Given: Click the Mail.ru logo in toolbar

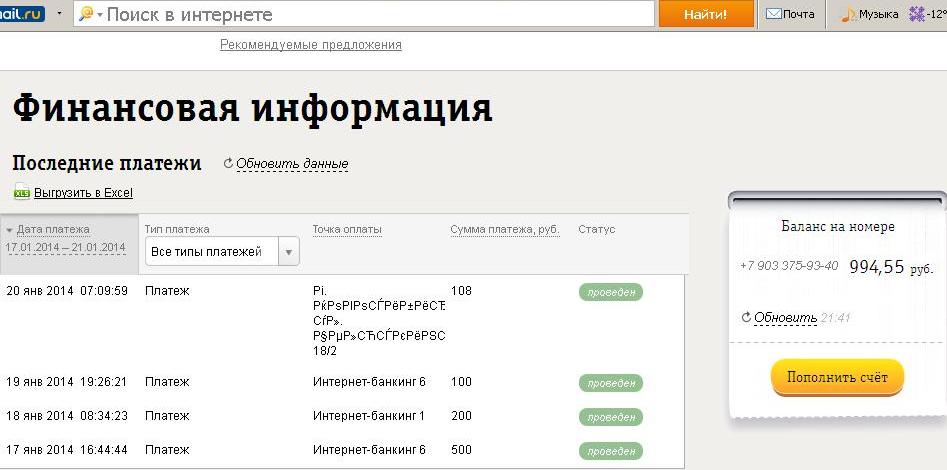Looking at the screenshot, I should (21, 14).
